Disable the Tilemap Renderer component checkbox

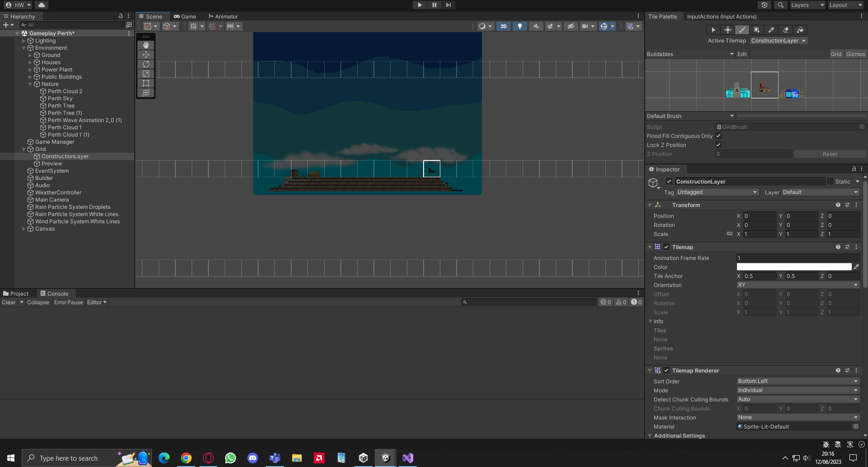pos(666,370)
